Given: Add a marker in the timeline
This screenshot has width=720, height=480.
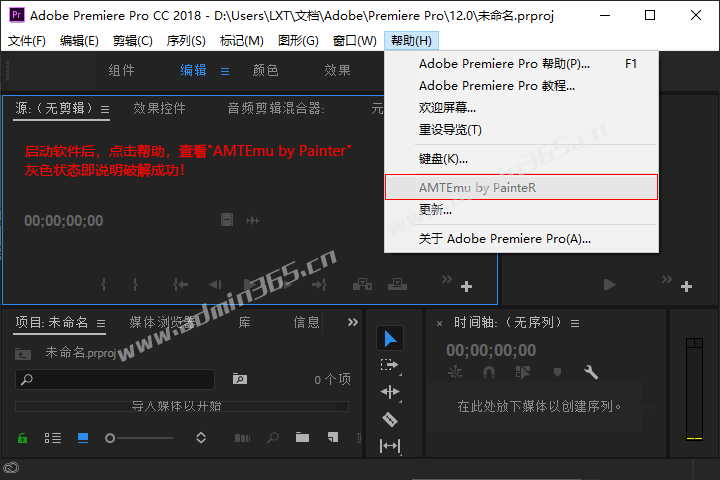Looking at the screenshot, I should point(557,372).
